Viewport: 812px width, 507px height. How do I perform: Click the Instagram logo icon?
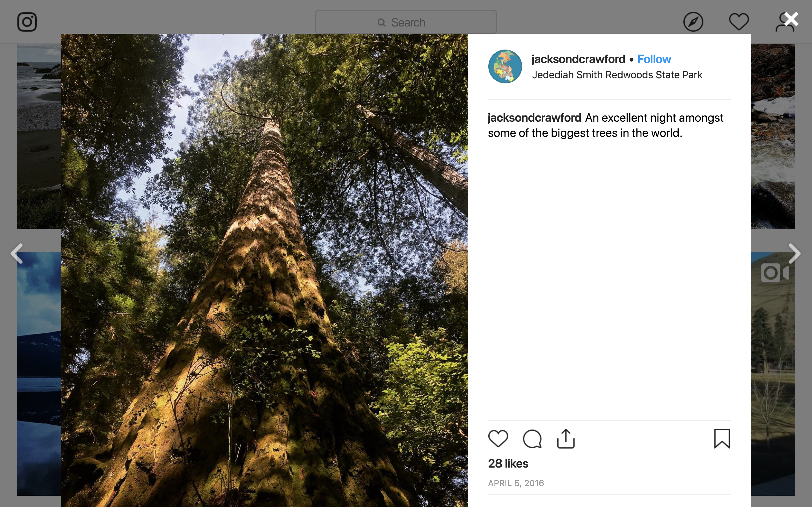[x=27, y=22]
